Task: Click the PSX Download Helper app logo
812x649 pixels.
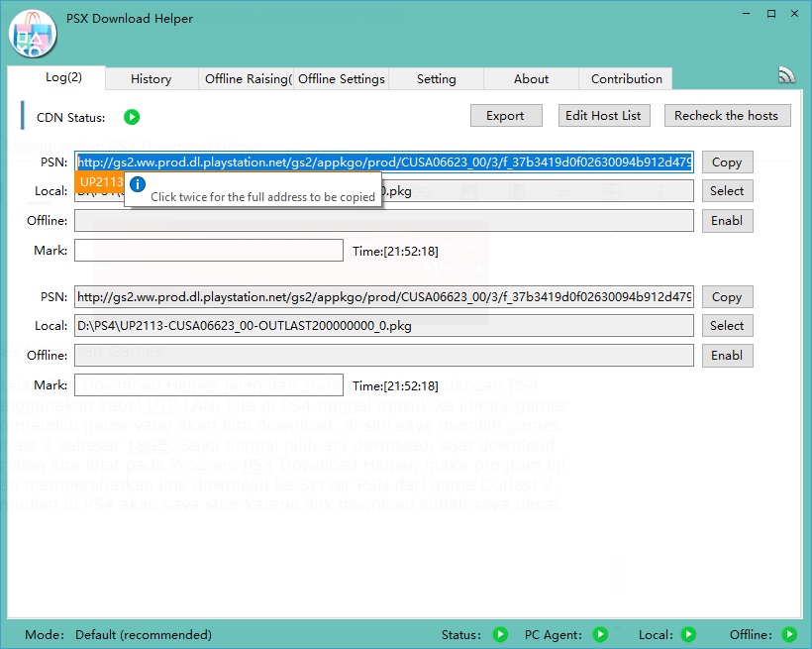Action: (33, 33)
